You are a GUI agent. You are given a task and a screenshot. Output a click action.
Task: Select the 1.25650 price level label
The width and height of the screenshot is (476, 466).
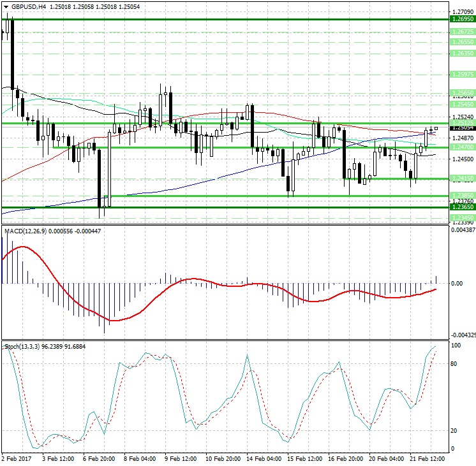coord(463,93)
